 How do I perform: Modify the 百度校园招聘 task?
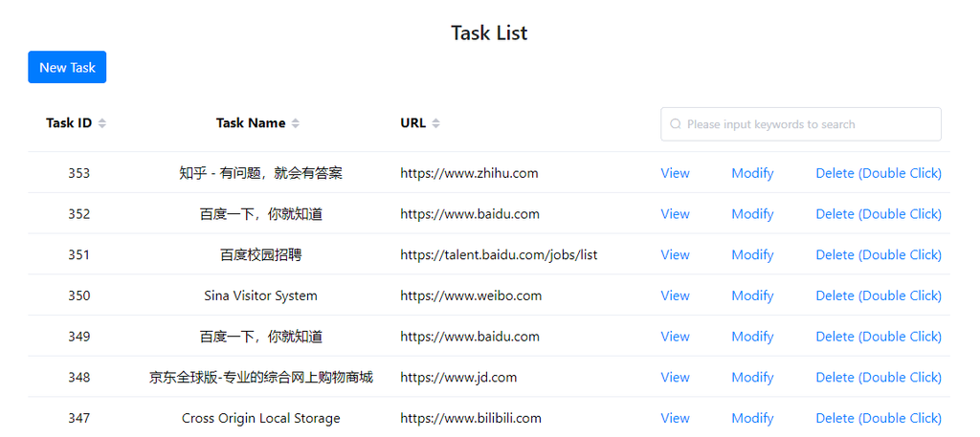[x=752, y=254]
